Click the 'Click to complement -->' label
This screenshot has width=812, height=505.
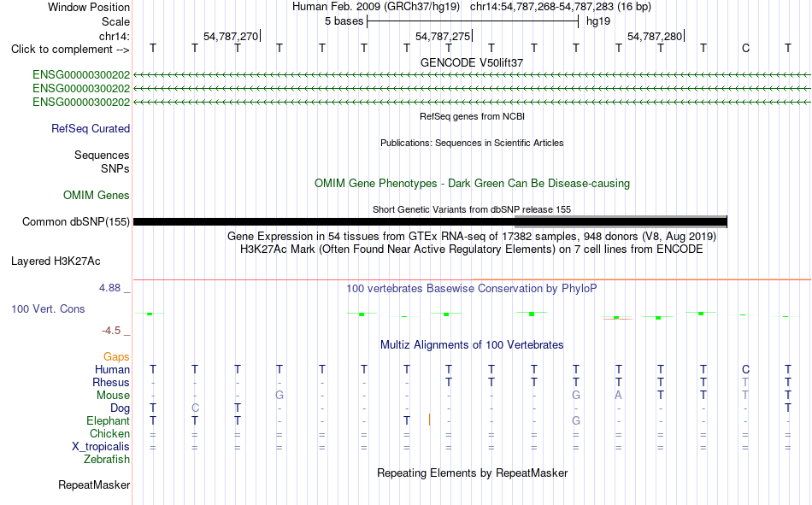(70, 50)
